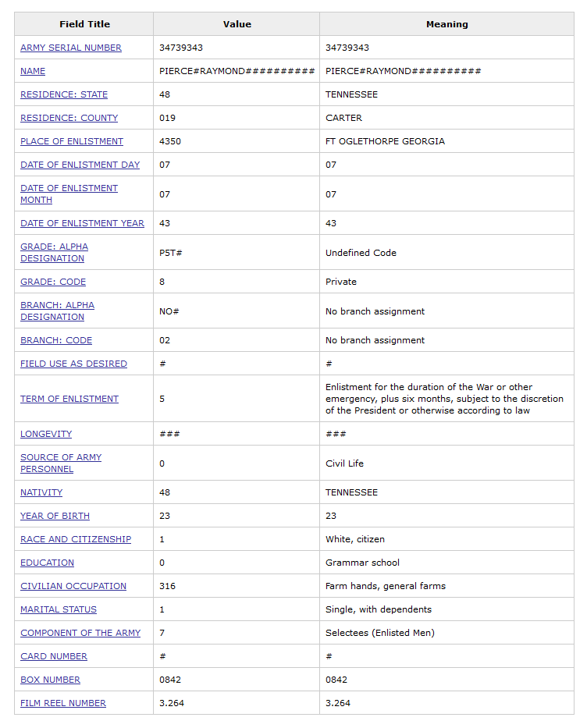Open the RESIDENCE: STATE link
Screen dimensions: 587x728
pos(64,94)
